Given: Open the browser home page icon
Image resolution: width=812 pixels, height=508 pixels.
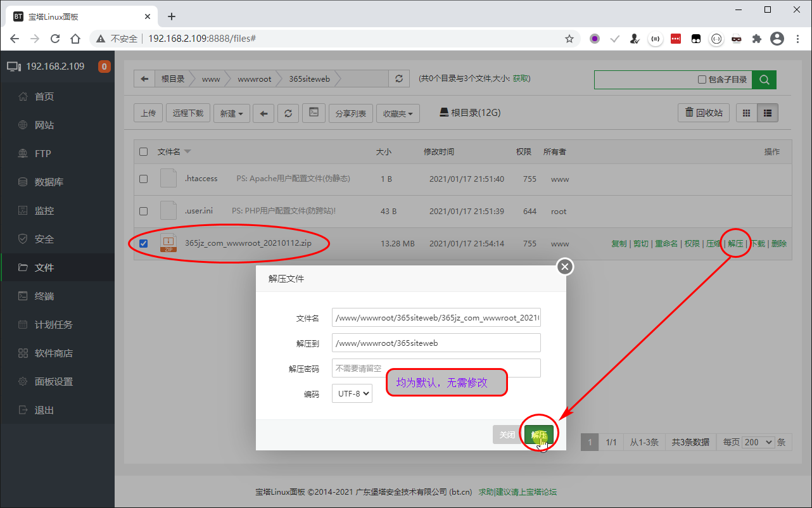Looking at the screenshot, I should [x=75, y=39].
